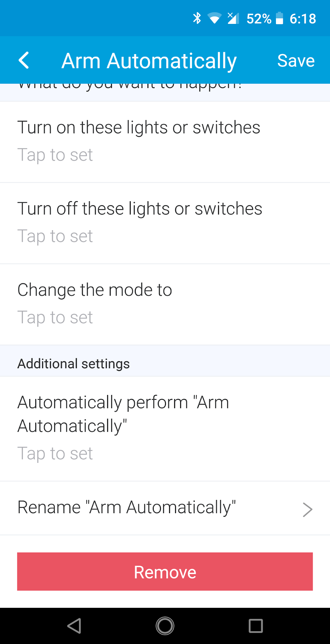The height and width of the screenshot is (644, 330).
Task: Tap the Wi-Fi status icon
Action: [215, 19]
